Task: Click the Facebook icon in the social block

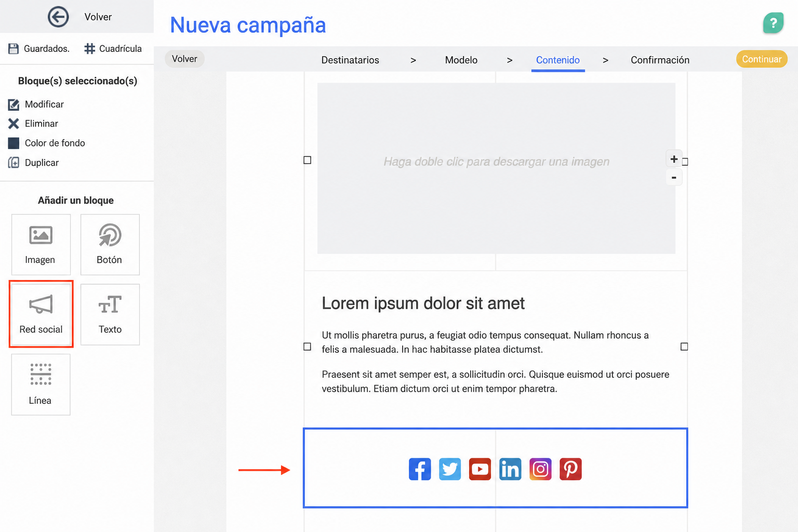Action: click(420, 469)
